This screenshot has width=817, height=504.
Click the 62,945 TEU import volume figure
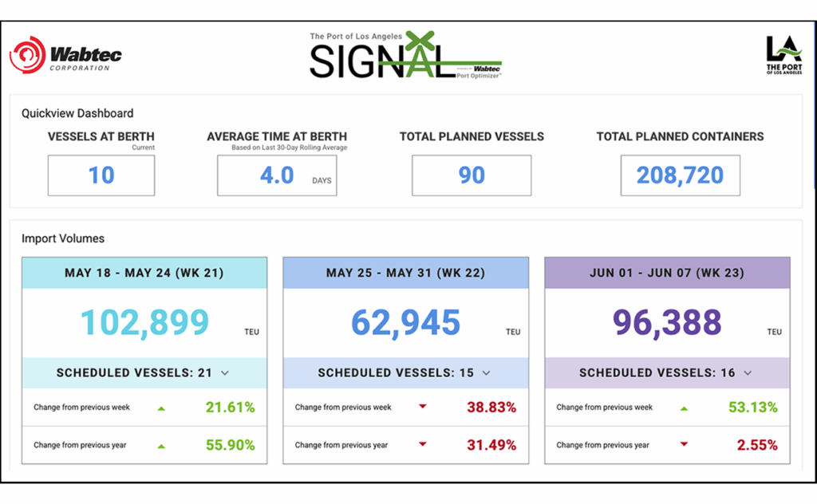[406, 323]
